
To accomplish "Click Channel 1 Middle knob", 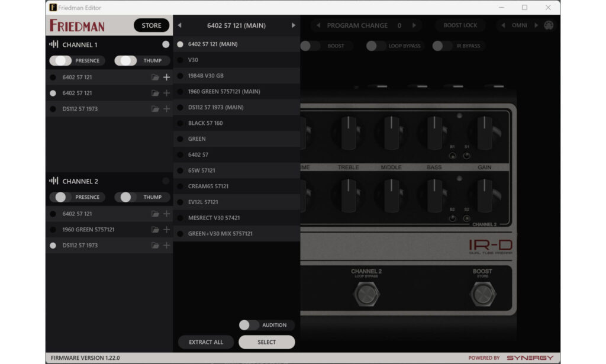I will tap(391, 133).
